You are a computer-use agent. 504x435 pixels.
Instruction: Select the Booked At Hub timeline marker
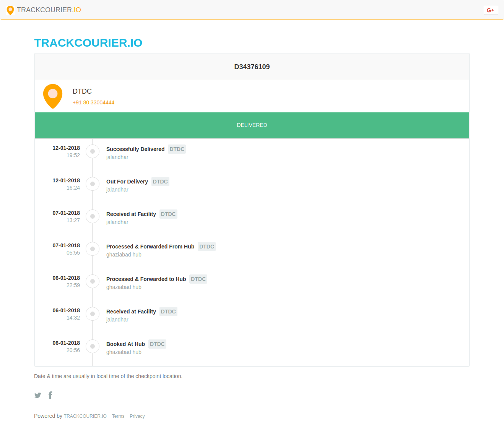tap(93, 346)
